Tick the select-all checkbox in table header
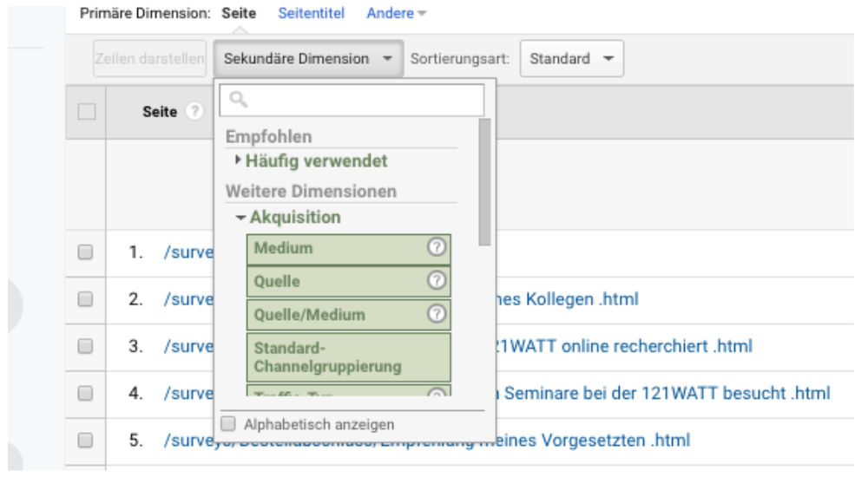 [85, 113]
